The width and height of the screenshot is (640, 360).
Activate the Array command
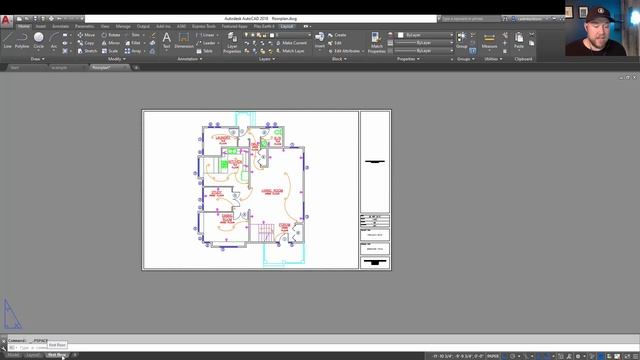[133, 51]
